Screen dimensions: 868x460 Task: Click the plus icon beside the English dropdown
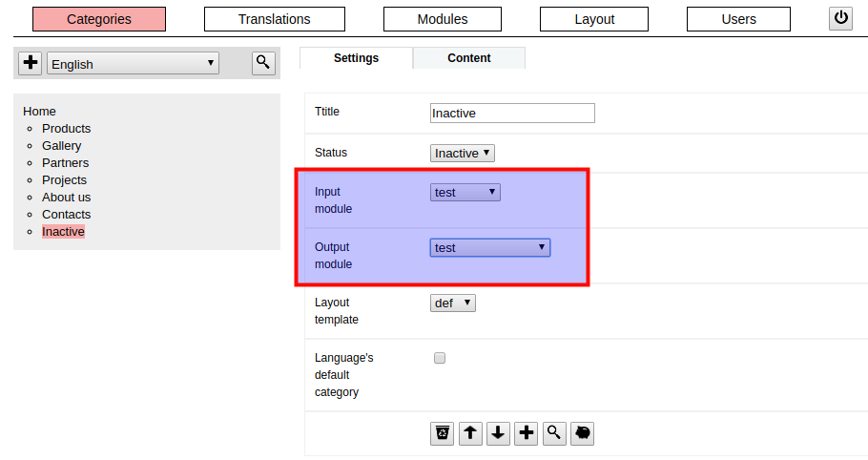tap(31, 63)
